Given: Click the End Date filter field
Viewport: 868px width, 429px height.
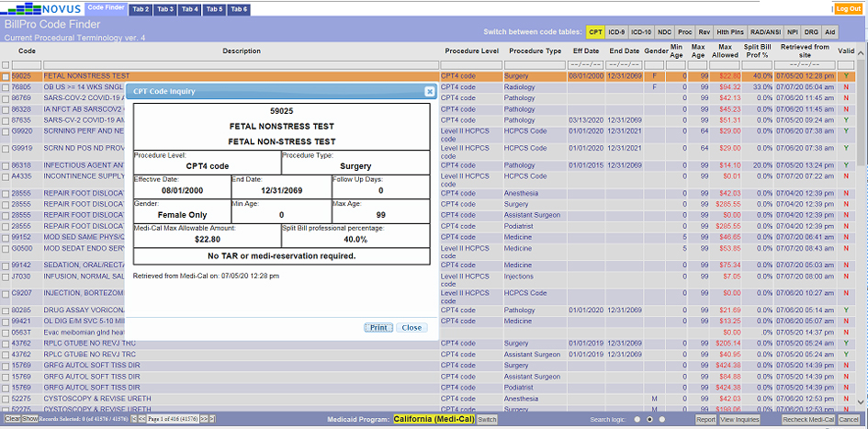Looking at the screenshot, I should (x=625, y=65).
